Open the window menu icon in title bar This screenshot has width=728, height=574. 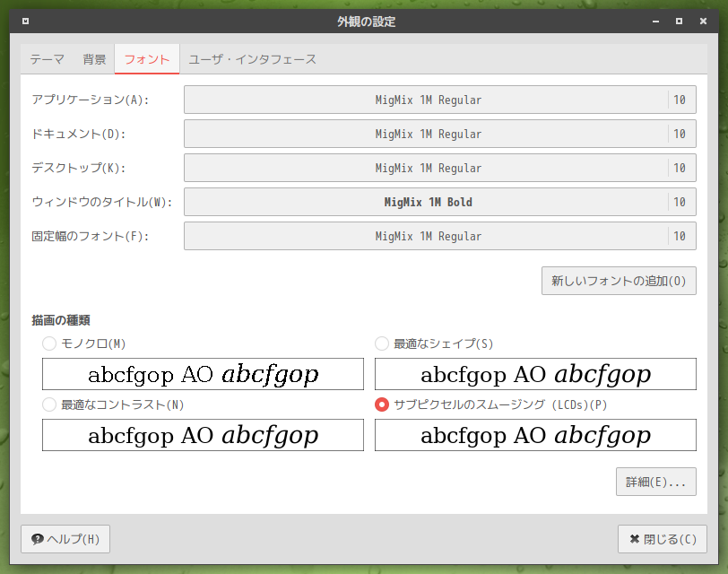pyautogui.click(x=25, y=21)
